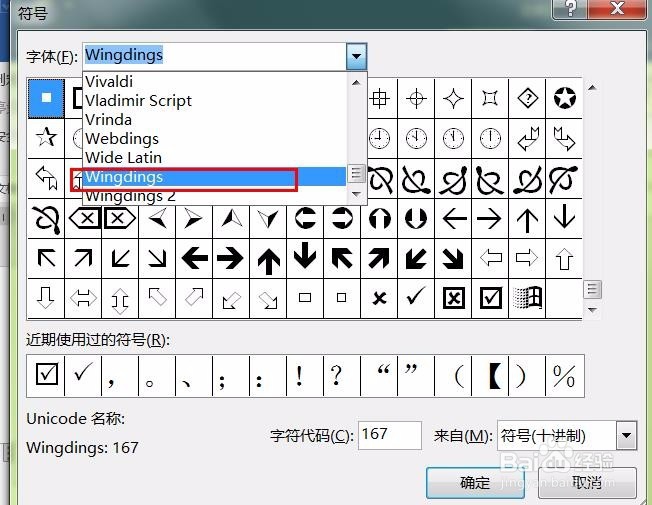Select the bold right arrow symbol
The height and width of the screenshot is (505, 652).
(x=231, y=258)
